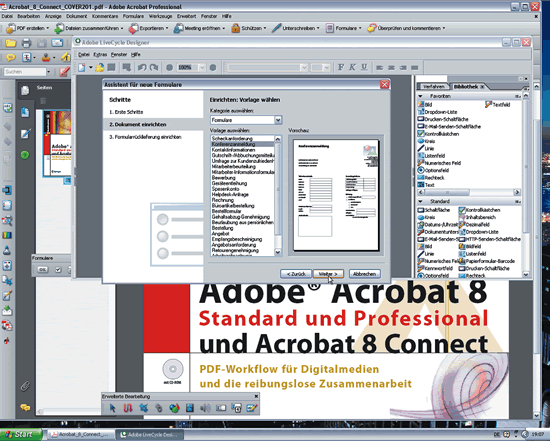This screenshot has width=550, height=441.
Task: Toggle bold F formatting in LiveCycle
Action: point(341,67)
